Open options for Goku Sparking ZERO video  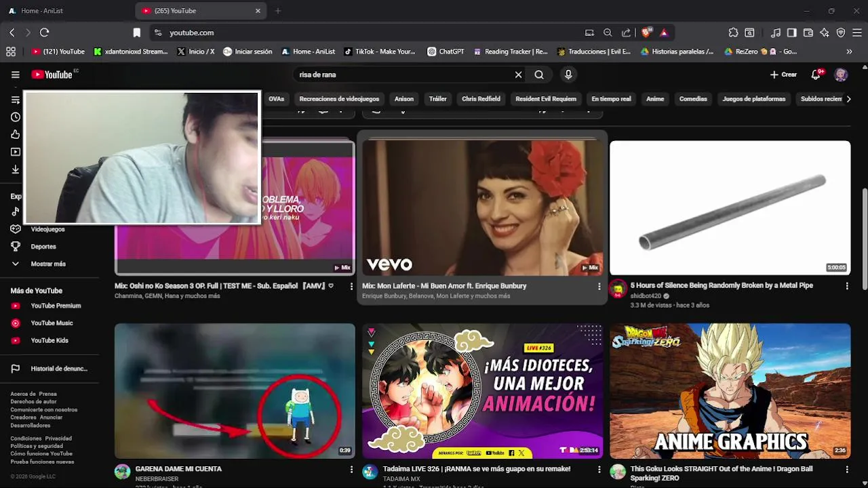click(846, 470)
